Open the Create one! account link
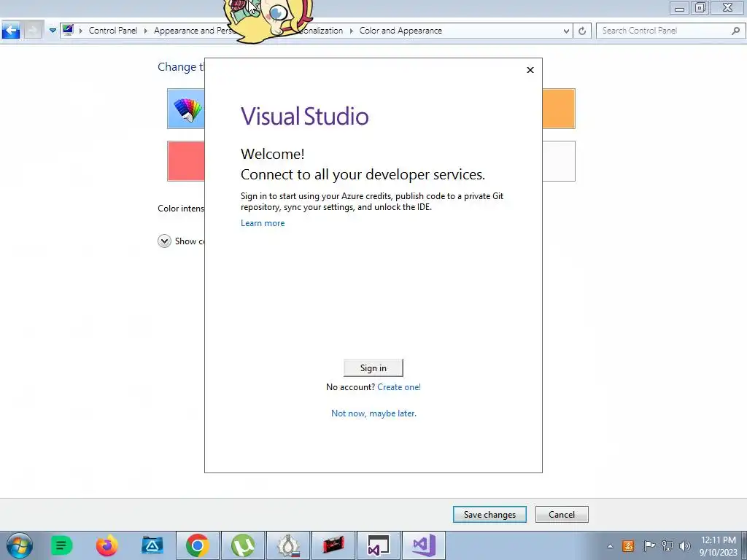This screenshot has height=560, width=747. tap(399, 387)
